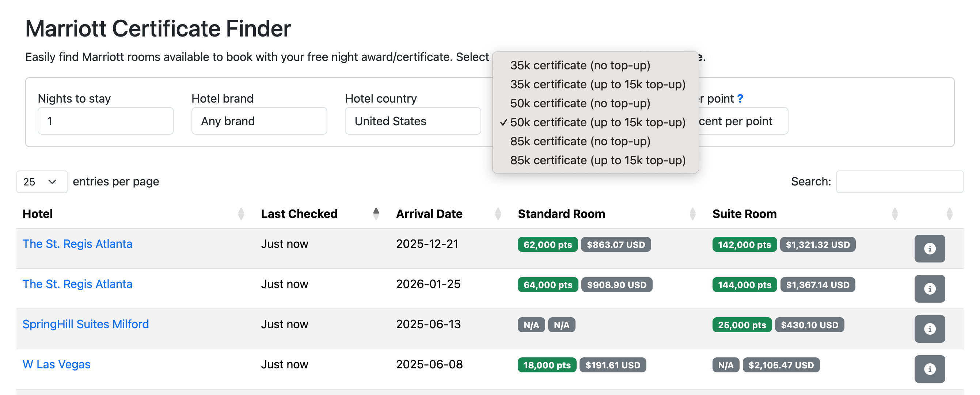Sort table by Hotel column arrows
This screenshot has width=980, height=395.
(x=241, y=214)
